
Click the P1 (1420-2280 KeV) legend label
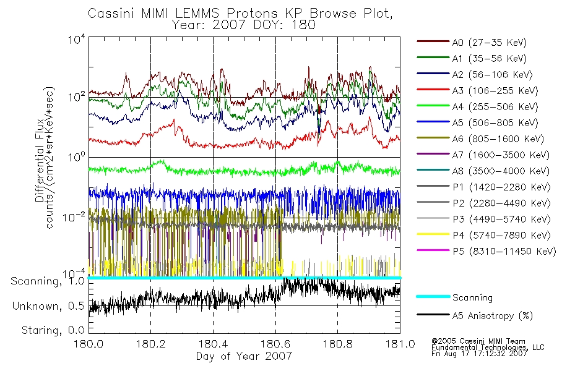pyautogui.click(x=501, y=187)
